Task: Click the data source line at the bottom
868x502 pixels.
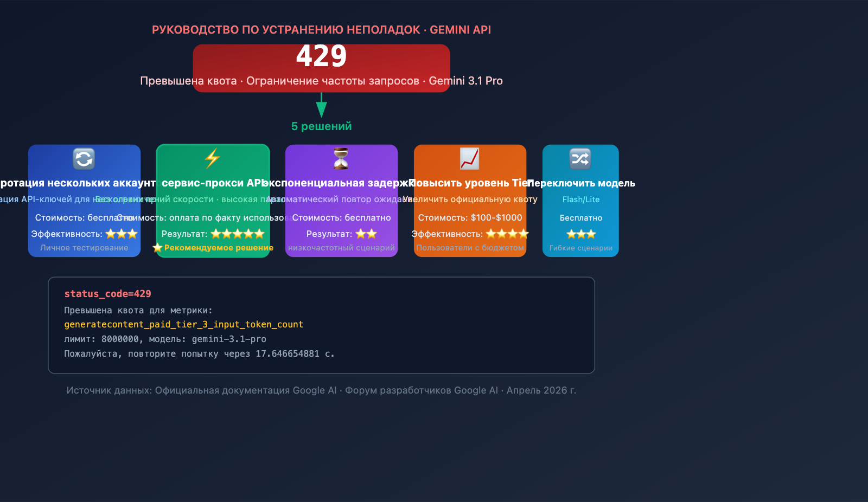Action: pyautogui.click(x=321, y=390)
